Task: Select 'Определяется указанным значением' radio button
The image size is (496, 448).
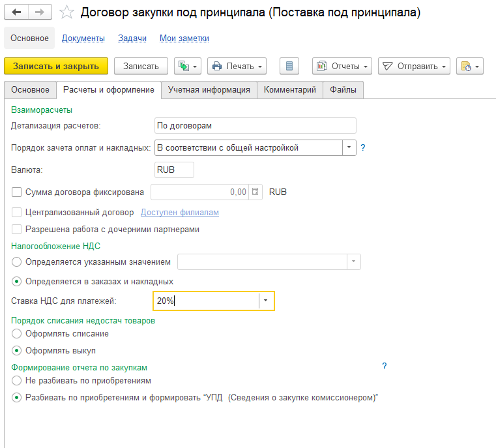Action: pyautogui.click(x=17, y=262)
